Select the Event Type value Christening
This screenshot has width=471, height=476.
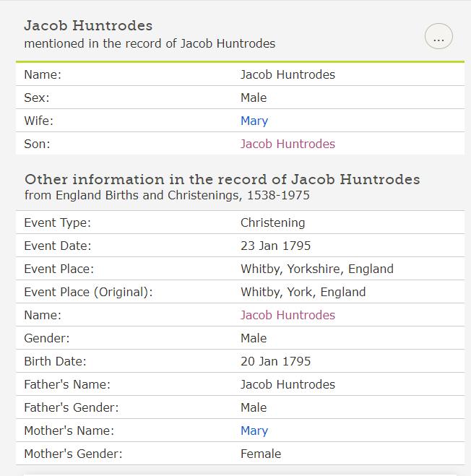[x=272, y=222]
